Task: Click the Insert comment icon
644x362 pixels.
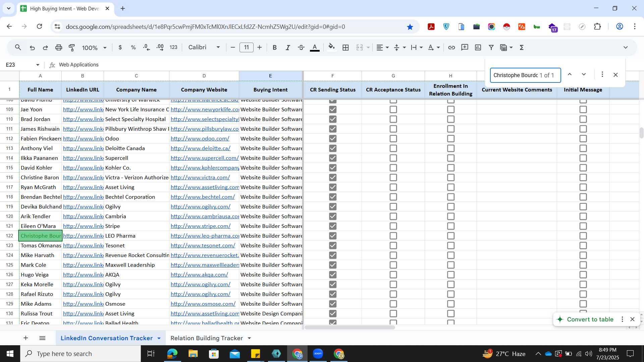Action: point(465,48)
